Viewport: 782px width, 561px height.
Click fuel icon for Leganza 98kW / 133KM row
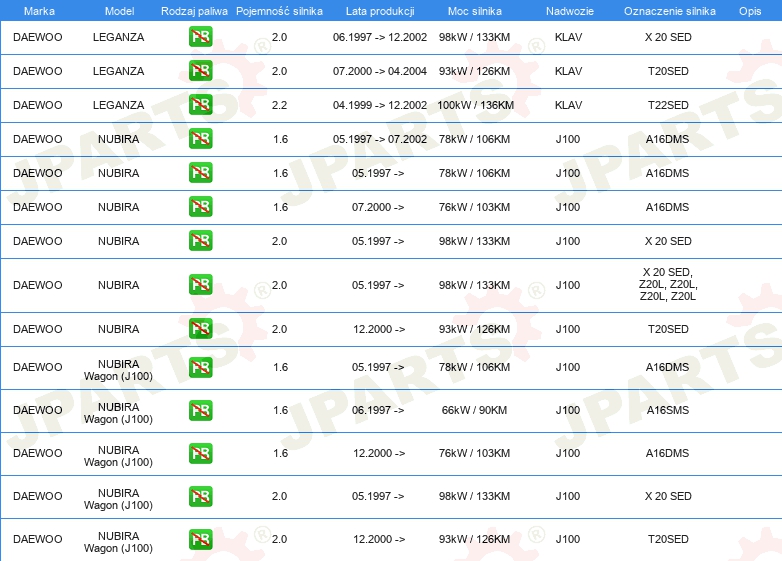click(200, 37)
